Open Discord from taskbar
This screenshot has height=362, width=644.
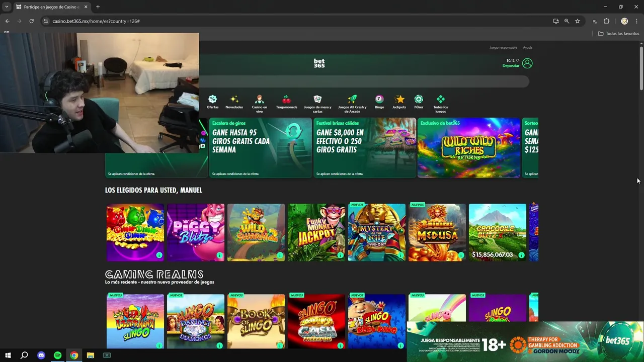coord(41,355)
